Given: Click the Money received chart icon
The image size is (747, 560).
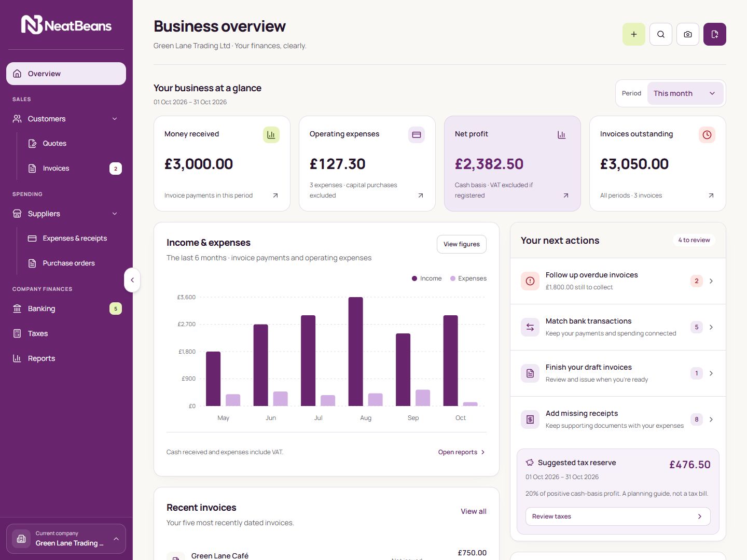Looking at the screenshot, I should click(x=271, y=135).
